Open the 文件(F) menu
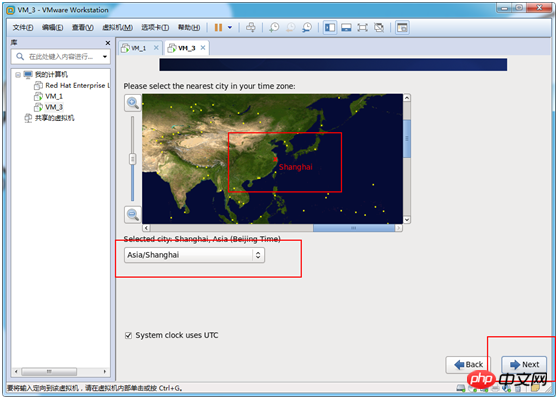The height and width of the screenshot is (399, 558). coord(23,27)
